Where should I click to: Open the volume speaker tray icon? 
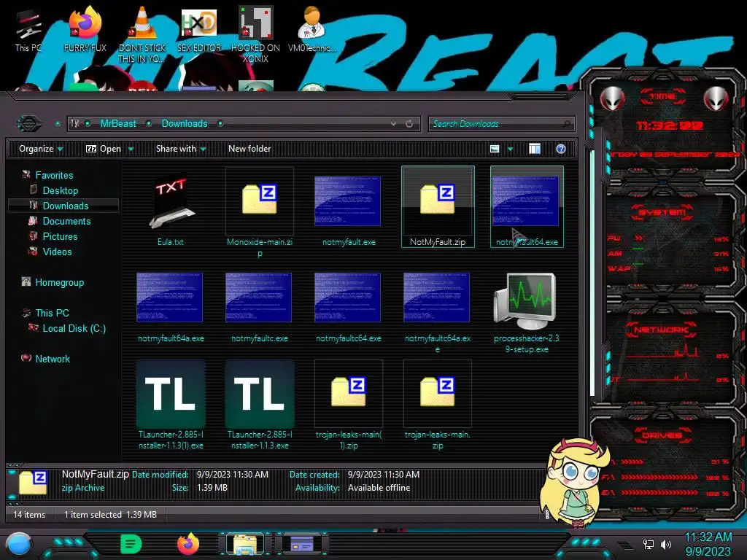(x=666, y=544)
